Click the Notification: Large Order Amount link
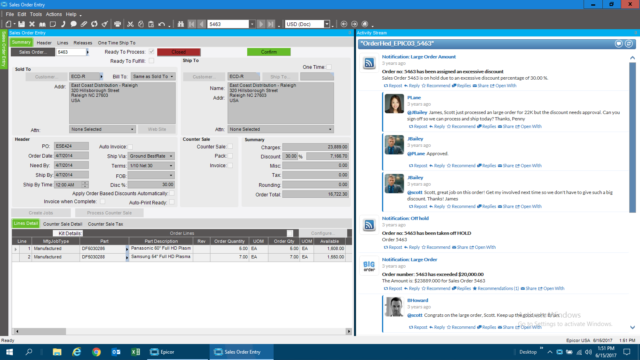The width and height of the screenshot is (640, 360). click(x=418, y=57)
